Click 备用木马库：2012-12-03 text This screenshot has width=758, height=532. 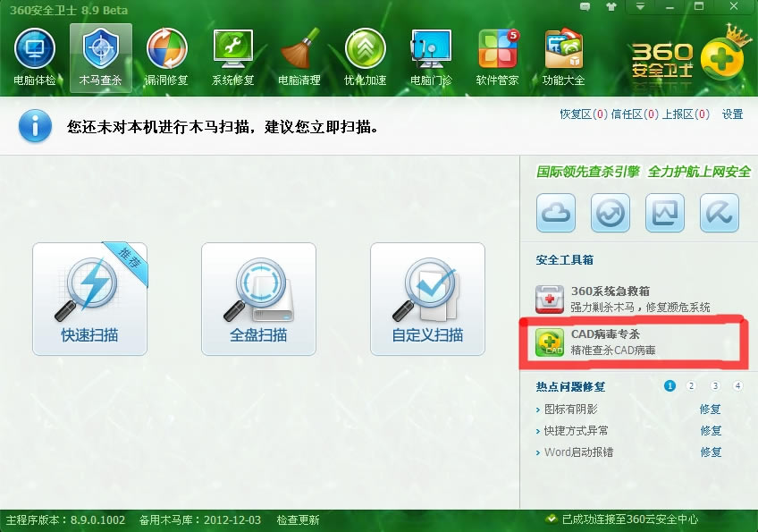[200, 519]
